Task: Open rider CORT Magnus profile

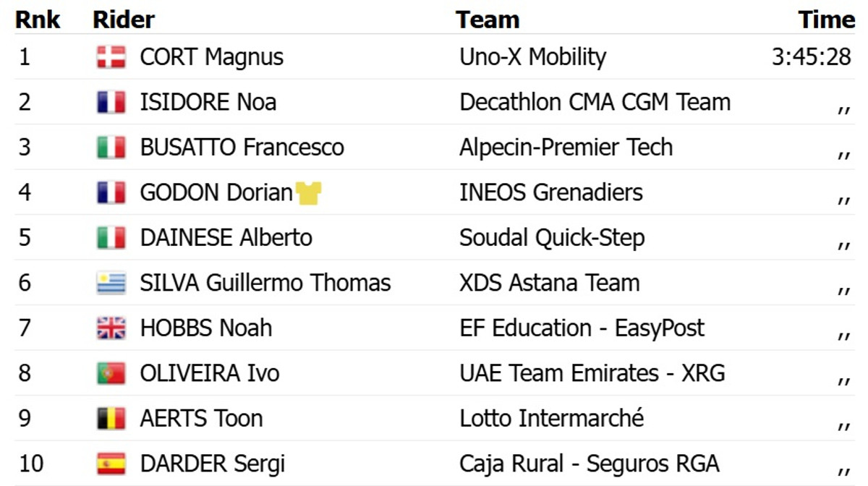Action: [211, 57]
